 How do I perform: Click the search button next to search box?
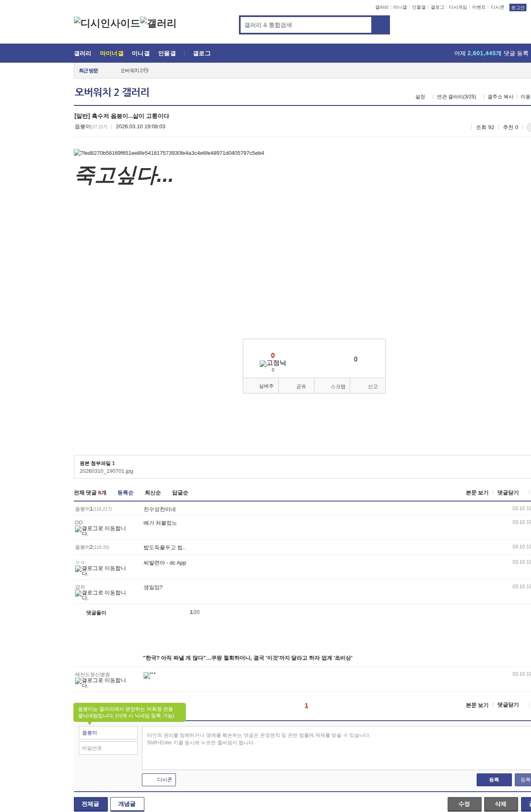pyautogui.click(x=380, y=25)
